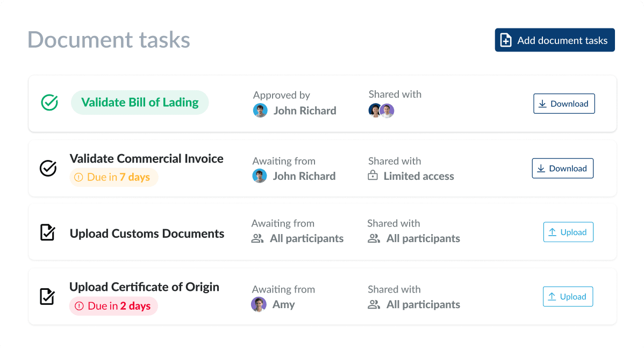Click the Upload Customs Documents task icon

48,232
